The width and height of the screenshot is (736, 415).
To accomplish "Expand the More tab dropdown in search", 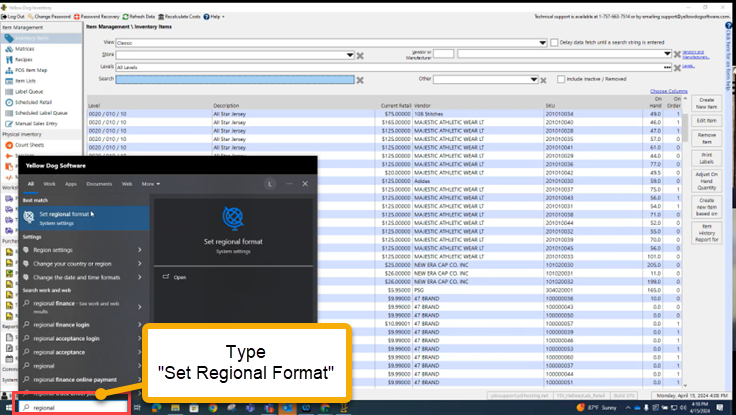I will click(151, 184).
